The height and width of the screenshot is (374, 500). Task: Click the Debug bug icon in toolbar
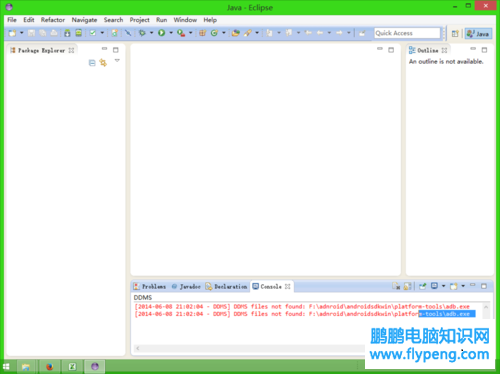pos(142,33)
